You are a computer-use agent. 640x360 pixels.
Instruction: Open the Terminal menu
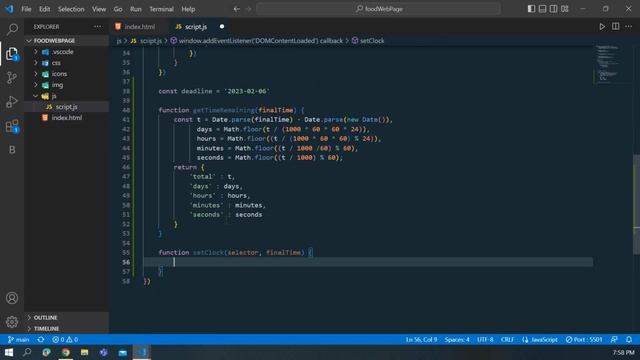coord(161,9)
